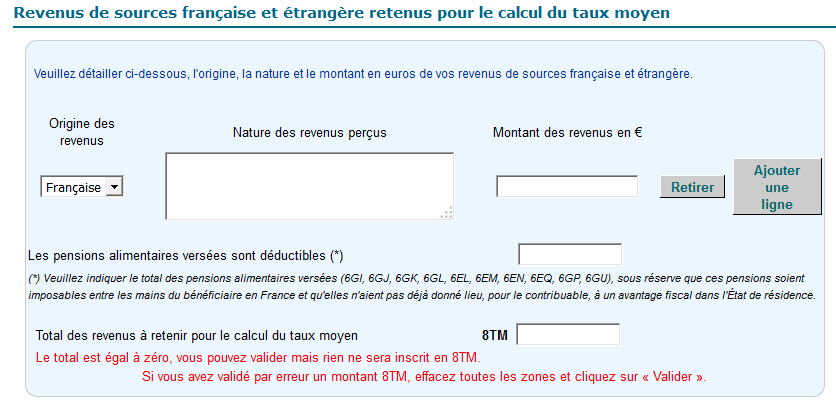Click the Ajouter une ligne button
Image resolution: width=836 pixels, height=412 pixels.
777,187
